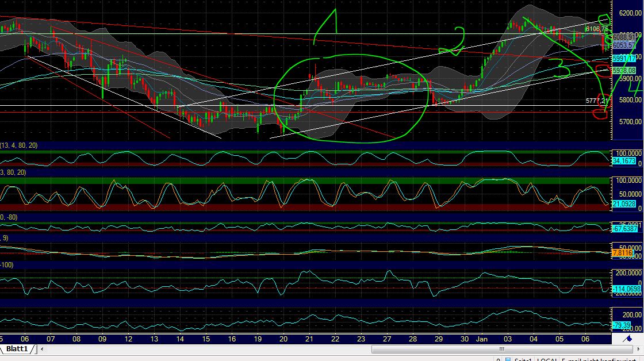Switch to the Blatt1 sheet tab

point(17,349)
